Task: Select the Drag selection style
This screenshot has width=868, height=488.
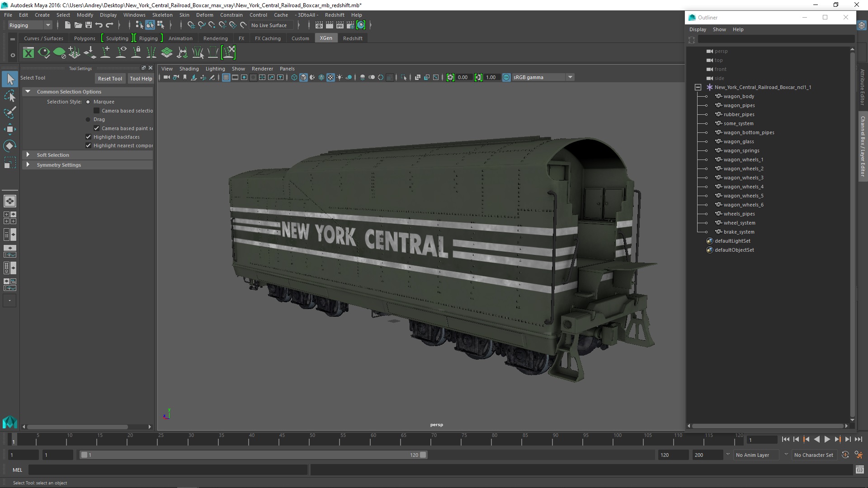Action: [x=88, y=120]
